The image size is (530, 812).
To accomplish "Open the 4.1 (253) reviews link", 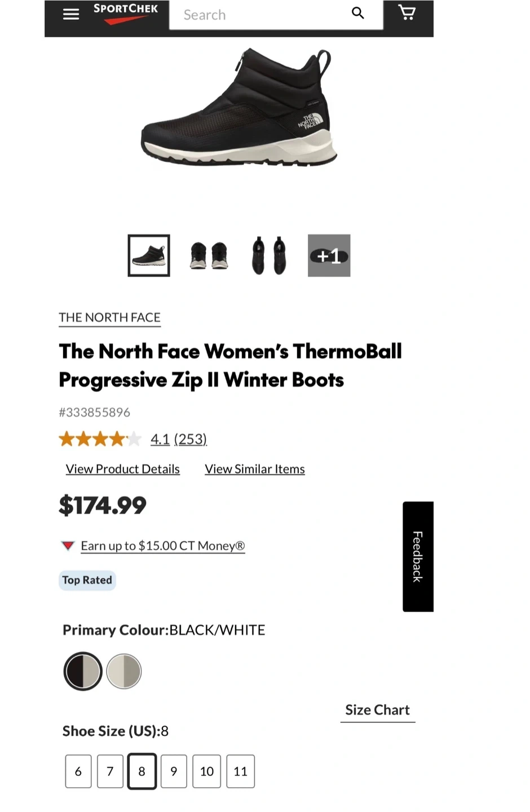I will 179,439.
